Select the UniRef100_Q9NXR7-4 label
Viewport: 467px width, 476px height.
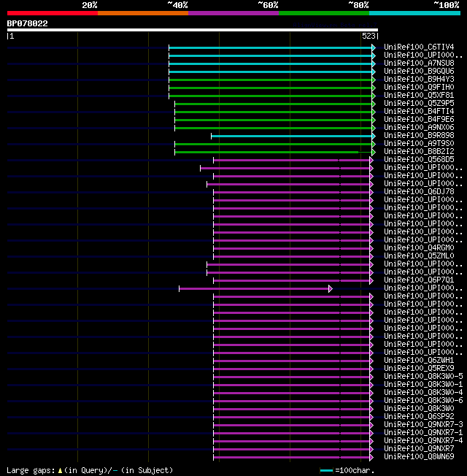click(423, 440)
